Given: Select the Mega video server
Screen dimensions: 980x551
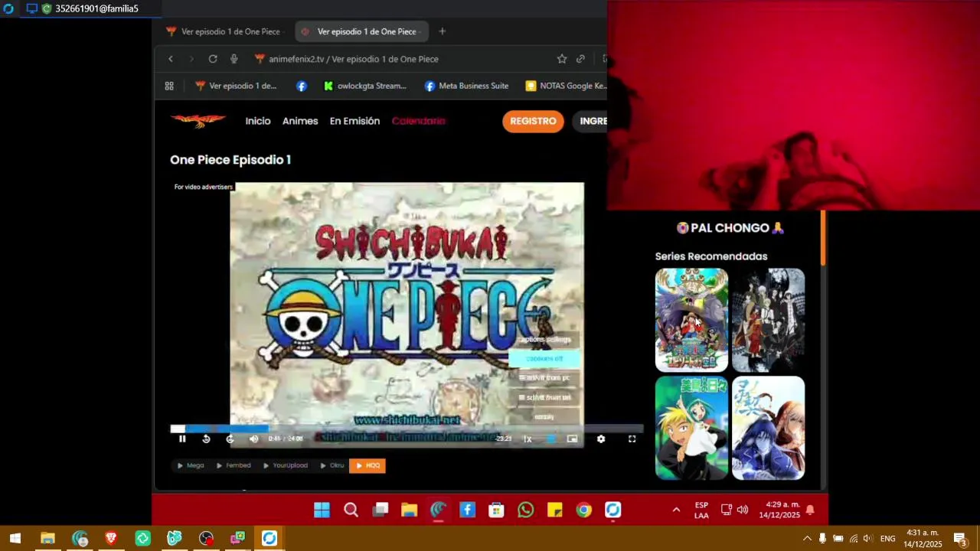Looking at the screenshot, I should click(x=191, y=465).
